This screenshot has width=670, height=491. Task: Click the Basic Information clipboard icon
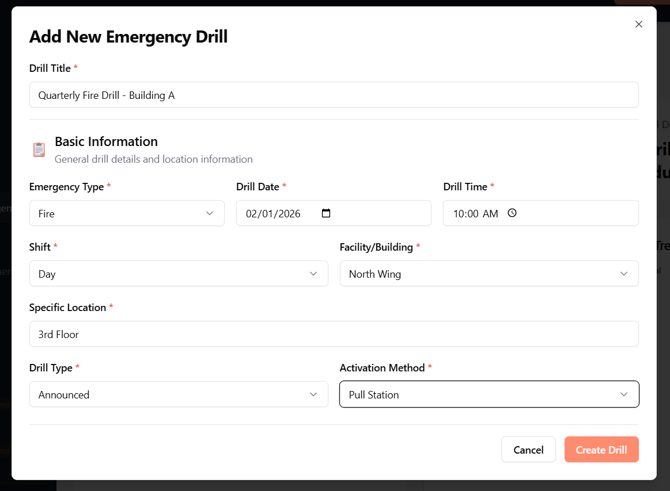pos(39,150)
